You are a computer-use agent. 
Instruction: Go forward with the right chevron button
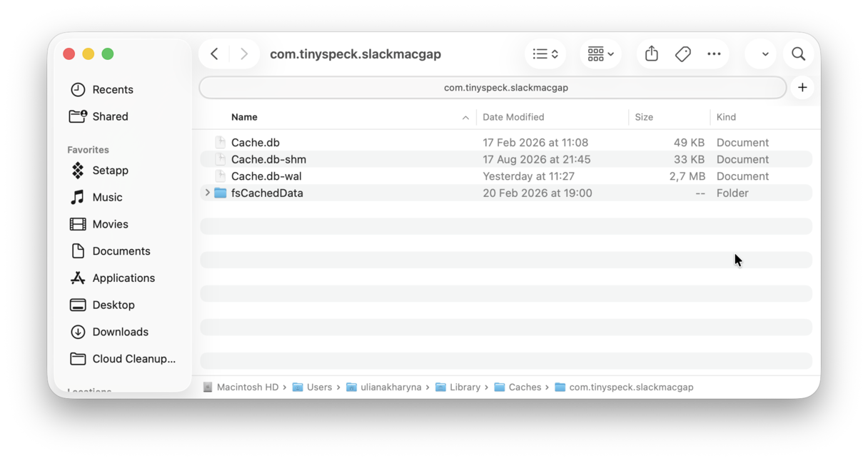coord(244,54)
